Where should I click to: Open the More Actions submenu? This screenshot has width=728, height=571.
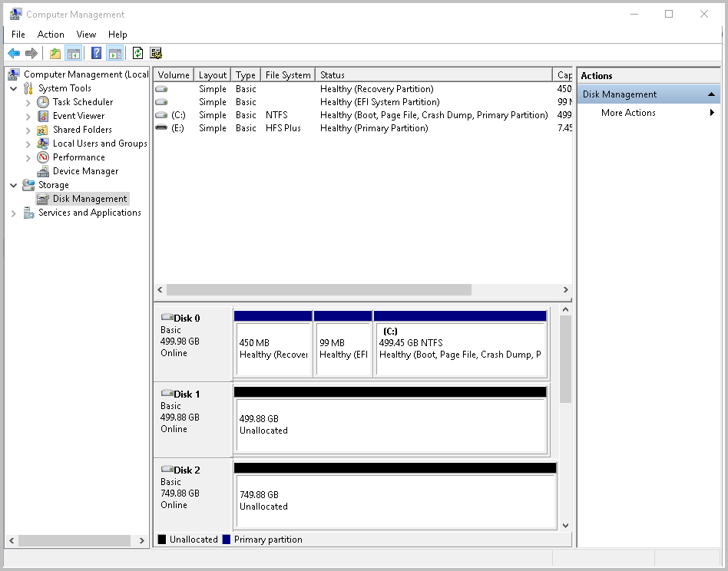pos(628,113)
